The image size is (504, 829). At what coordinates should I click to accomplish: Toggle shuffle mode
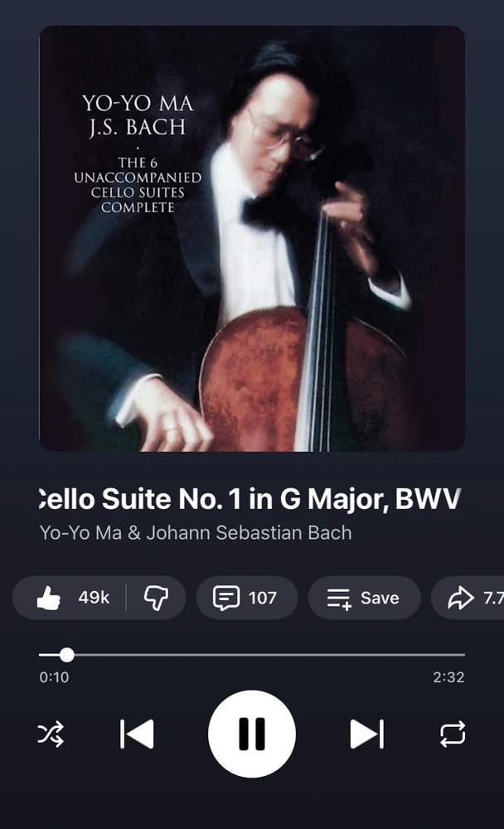click(51, 734)
